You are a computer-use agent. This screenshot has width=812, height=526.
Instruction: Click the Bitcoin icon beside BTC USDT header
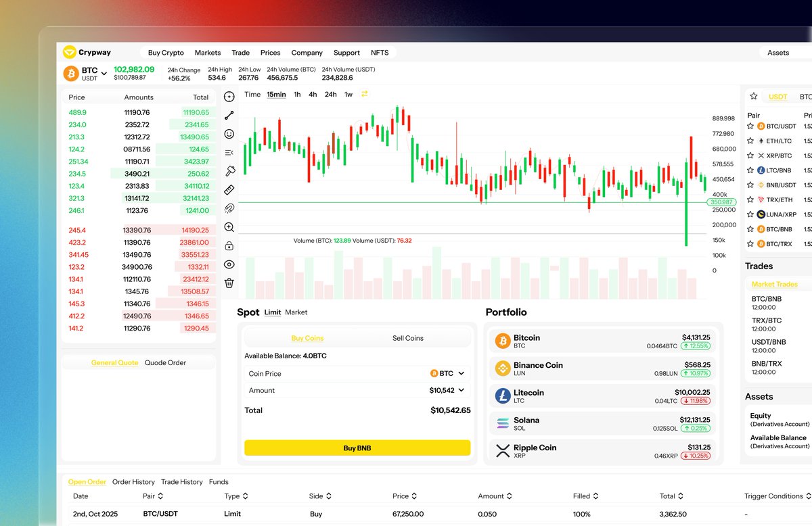tap(70, 73)
